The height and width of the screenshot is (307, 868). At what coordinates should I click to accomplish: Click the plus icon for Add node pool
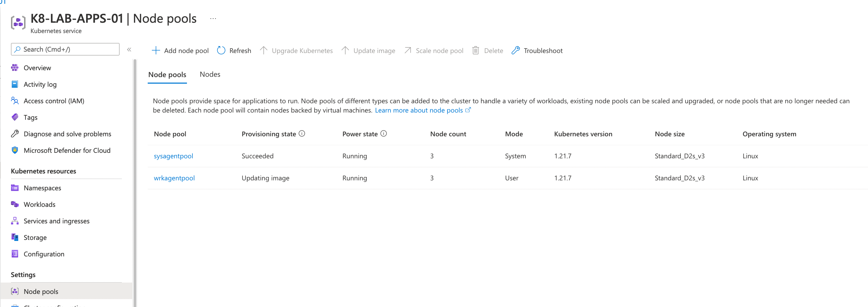click(156, 51)
